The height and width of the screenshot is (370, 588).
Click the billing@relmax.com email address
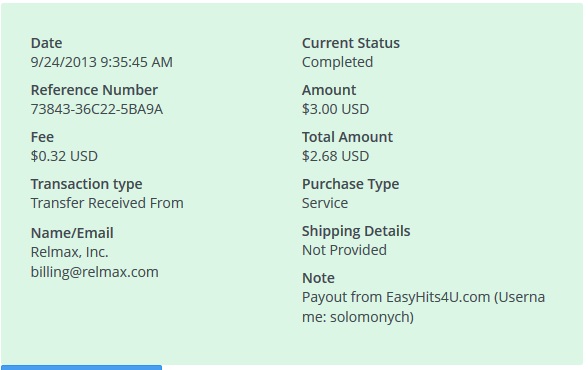tap(94, 272)
